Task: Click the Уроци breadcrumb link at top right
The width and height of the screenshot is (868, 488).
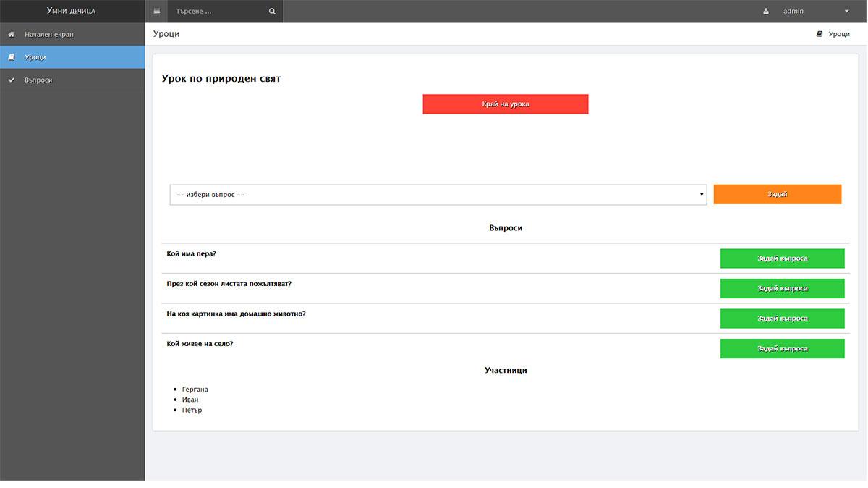Action: (839, 34)
